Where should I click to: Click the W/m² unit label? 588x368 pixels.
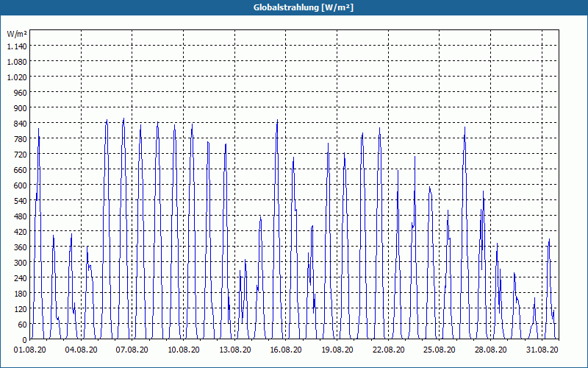point(17,34)
